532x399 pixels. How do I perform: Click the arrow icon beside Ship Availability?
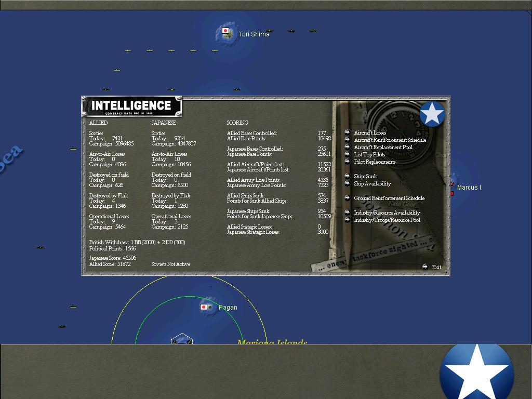(x=347, y=183)
